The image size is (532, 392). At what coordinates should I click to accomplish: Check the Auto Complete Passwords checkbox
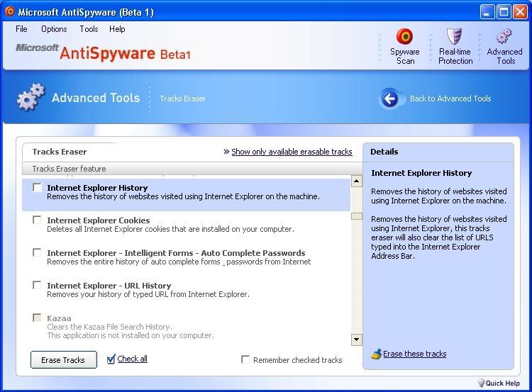point(37,252)
